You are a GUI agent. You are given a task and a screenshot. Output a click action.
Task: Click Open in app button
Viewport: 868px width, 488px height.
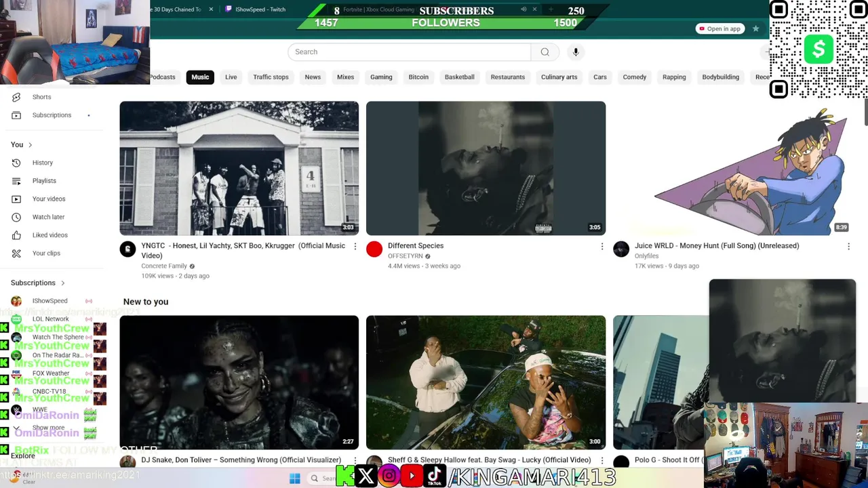click(720, 28)
